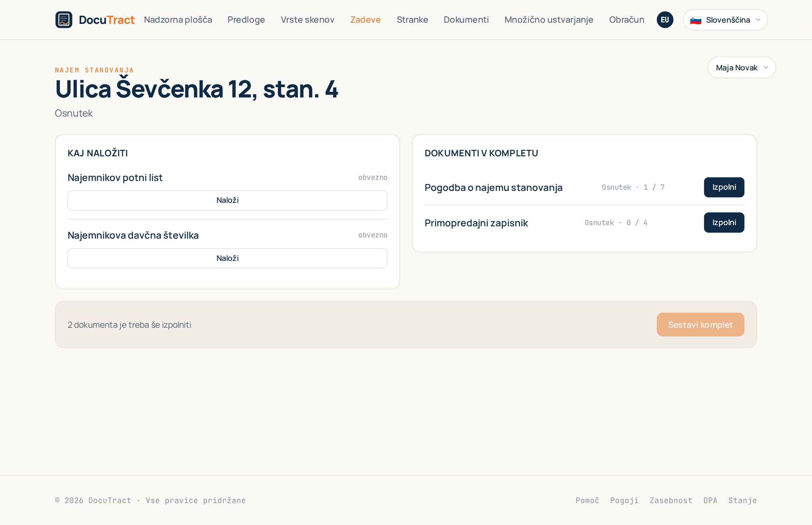The height and width of the screenshot is (525, 812).
Task: Click the 'Osnutek · 0 / 4' status
Action: 616,223
